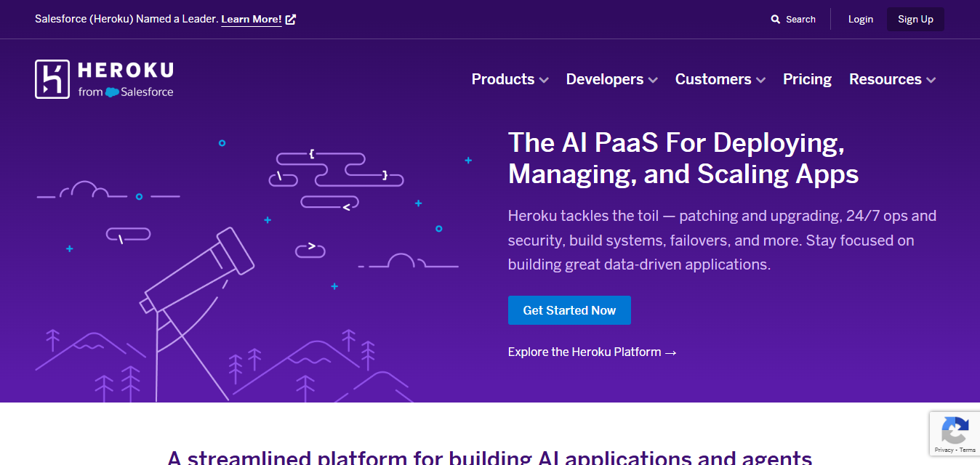980x465 pixels.
Task: Click the 'A streamlined platform' heading
Action: 489,457
